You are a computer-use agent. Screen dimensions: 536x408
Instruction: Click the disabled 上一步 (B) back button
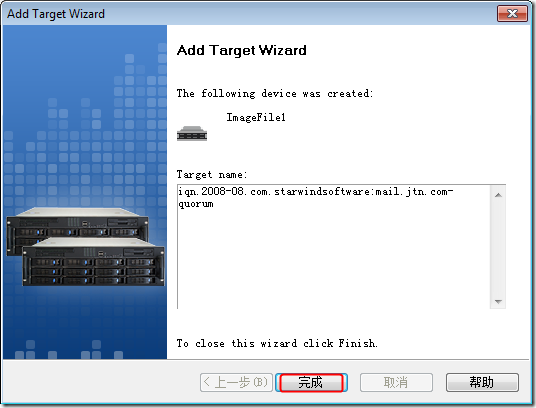click(236, 382)
